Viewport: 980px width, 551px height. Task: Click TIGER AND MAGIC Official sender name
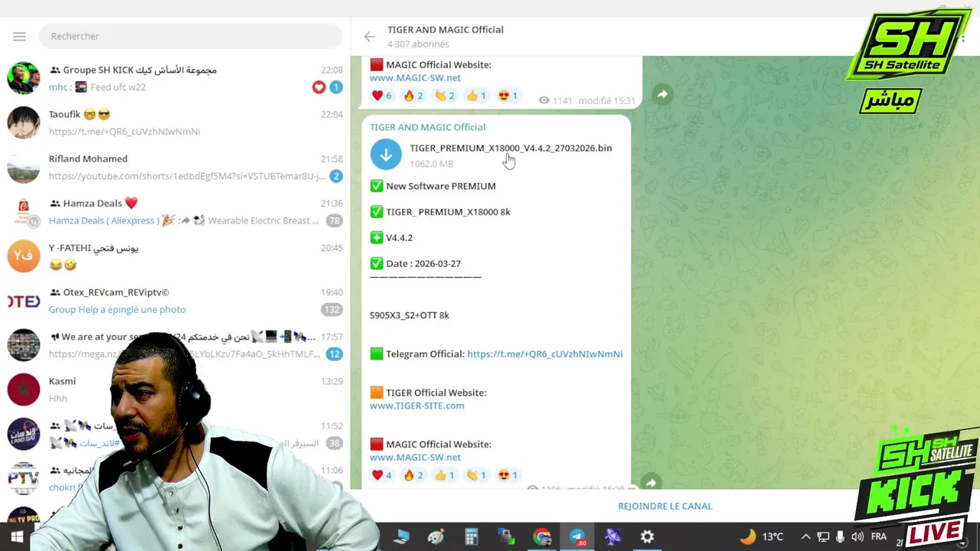coord(427,127)
